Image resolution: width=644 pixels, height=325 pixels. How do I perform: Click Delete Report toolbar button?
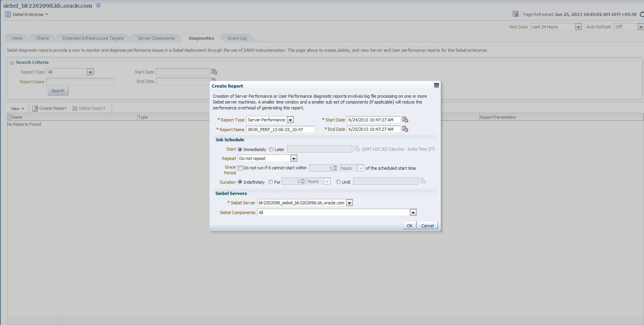point(89,108)
